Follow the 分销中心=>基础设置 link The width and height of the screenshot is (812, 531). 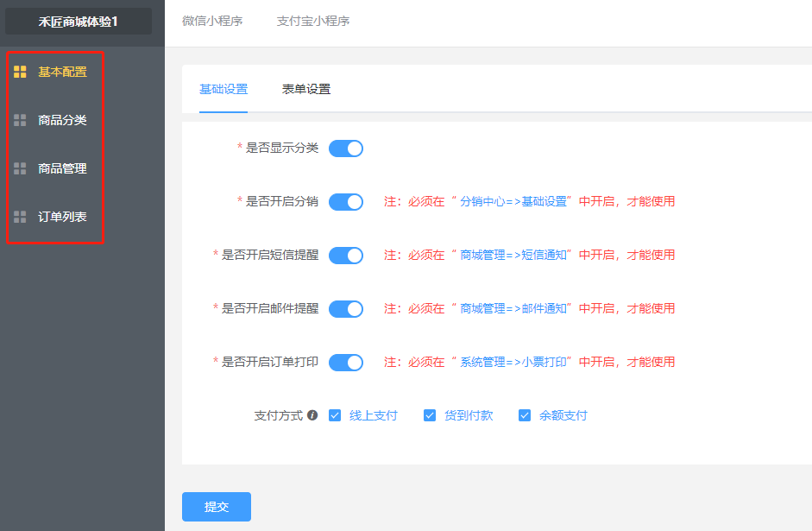pyautogui.click(x=513, y=202)
